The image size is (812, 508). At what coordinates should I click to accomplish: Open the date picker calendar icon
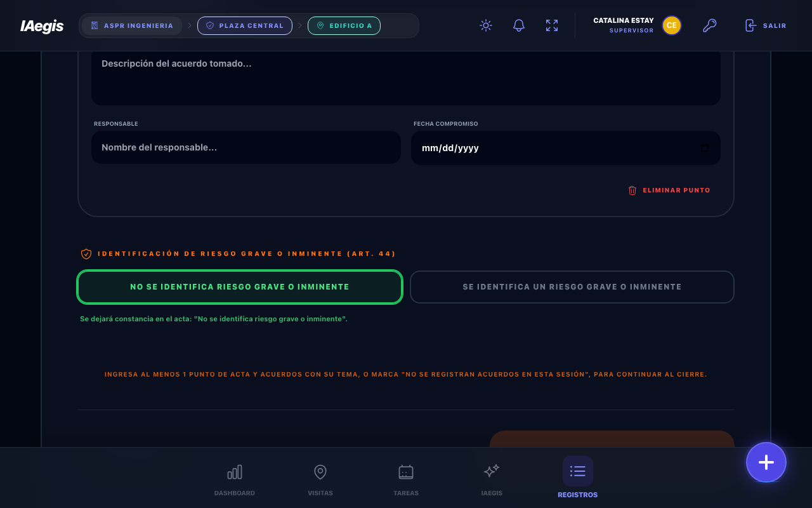[704, 148]
